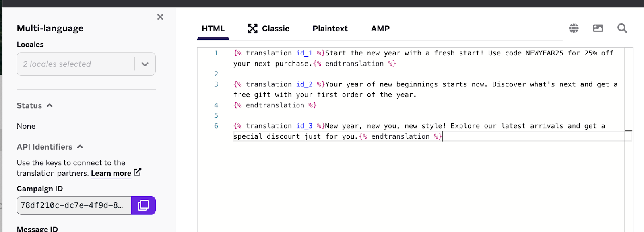Open the editor search magnifier icon
Viewport: 644px width, 232px height.
coord(622,28)
